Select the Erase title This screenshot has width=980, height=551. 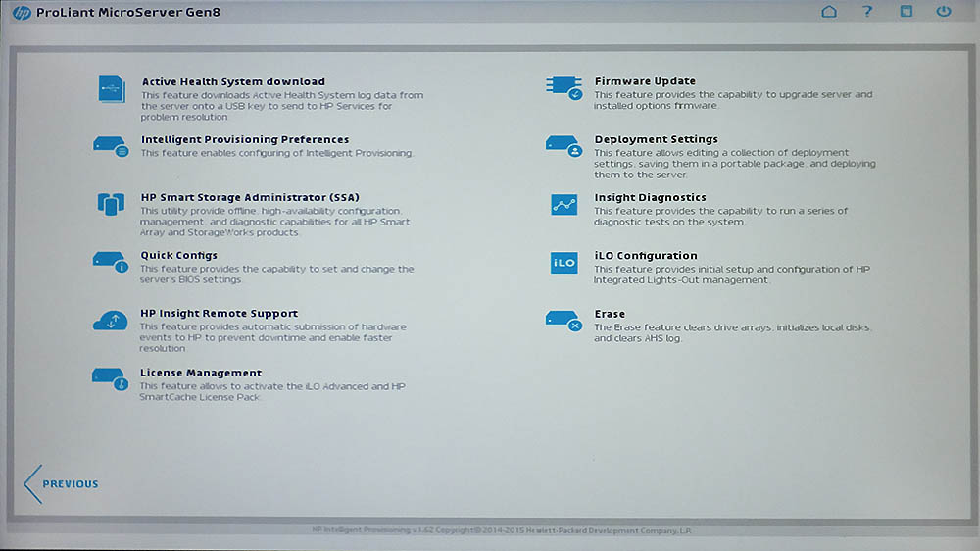click(x=610, y=314)
